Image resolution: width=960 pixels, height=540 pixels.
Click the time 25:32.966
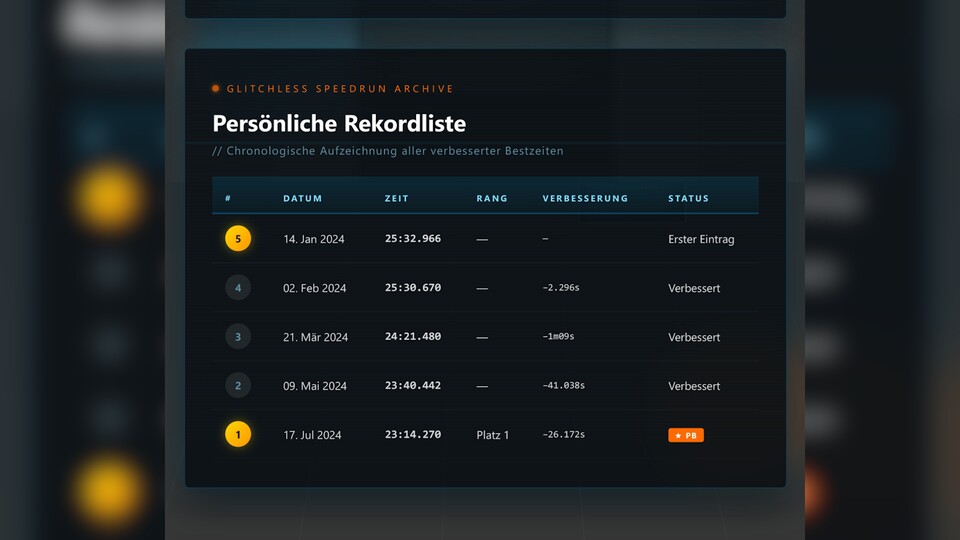coord(413,239)
